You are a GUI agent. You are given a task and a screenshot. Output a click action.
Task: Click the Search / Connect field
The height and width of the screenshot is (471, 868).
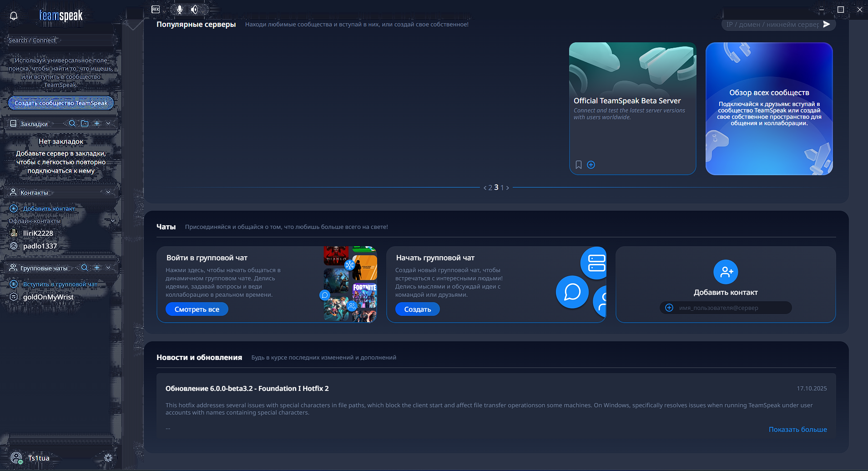pos(61,40)
